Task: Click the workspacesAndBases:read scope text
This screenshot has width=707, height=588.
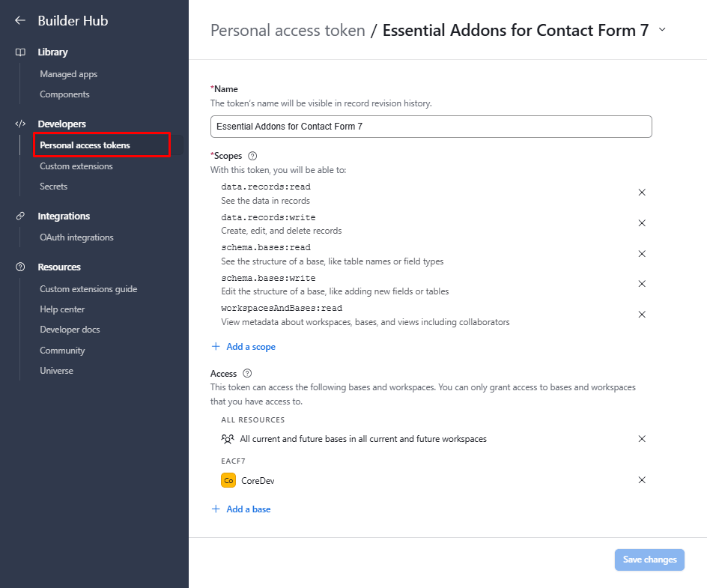Action: click(x=282, y=309)
